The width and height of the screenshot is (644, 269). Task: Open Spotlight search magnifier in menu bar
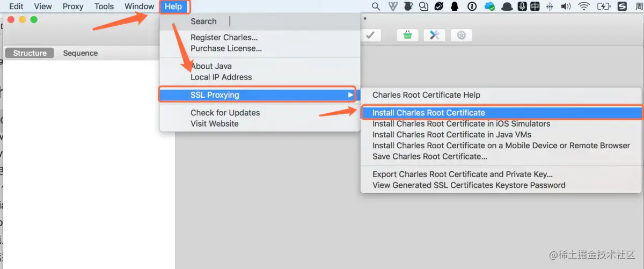pyautogui.click(x=376, y=6)
